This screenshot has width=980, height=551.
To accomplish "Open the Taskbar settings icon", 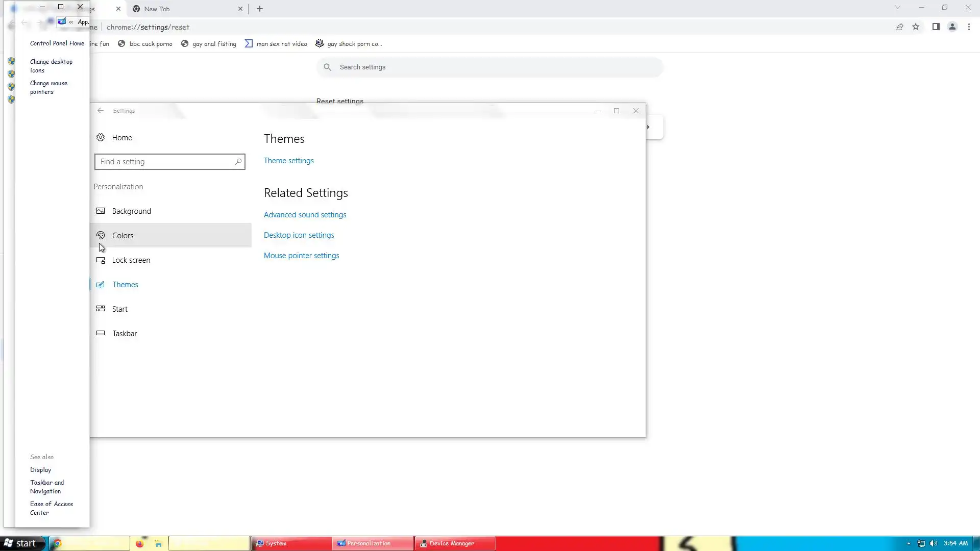I will [101, 333].
